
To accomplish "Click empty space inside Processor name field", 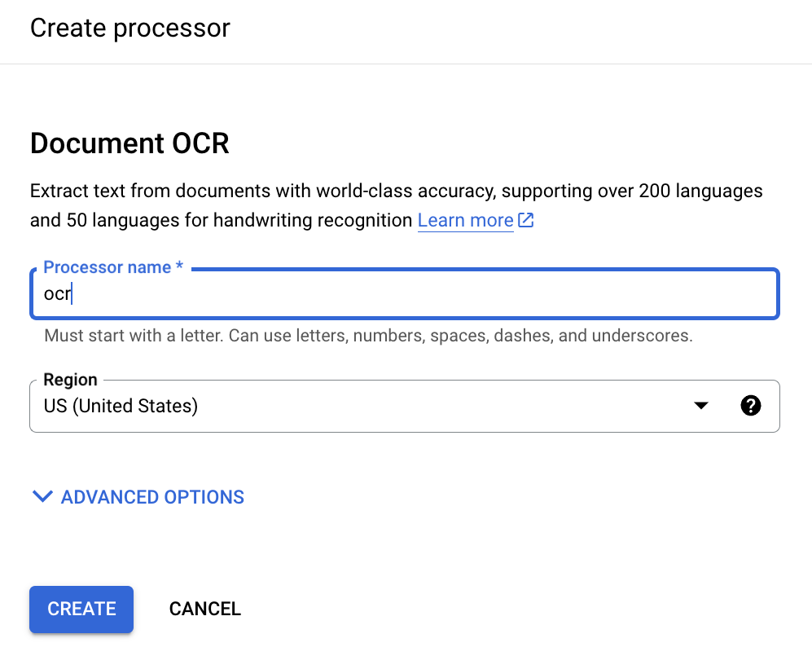I will 407,294.
